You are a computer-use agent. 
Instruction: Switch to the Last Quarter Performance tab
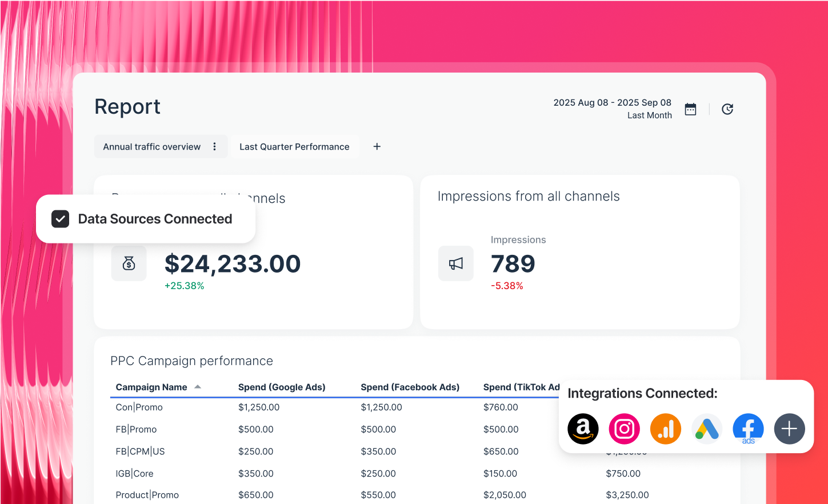point(294,146)
